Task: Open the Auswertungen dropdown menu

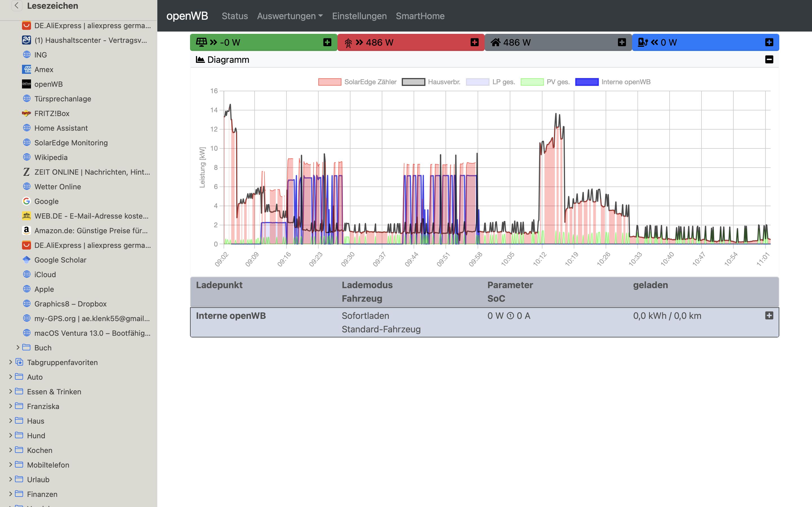Action: coord(290,16)
